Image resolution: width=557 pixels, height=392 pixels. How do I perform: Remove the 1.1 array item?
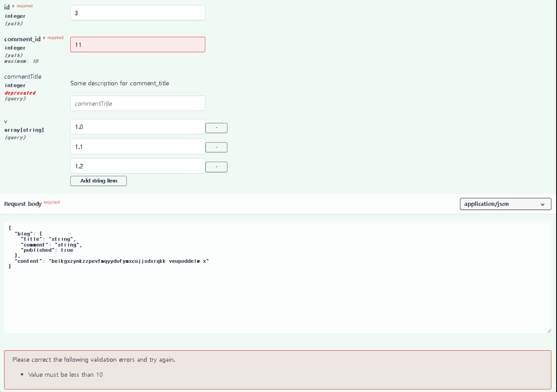pos(216,147)
